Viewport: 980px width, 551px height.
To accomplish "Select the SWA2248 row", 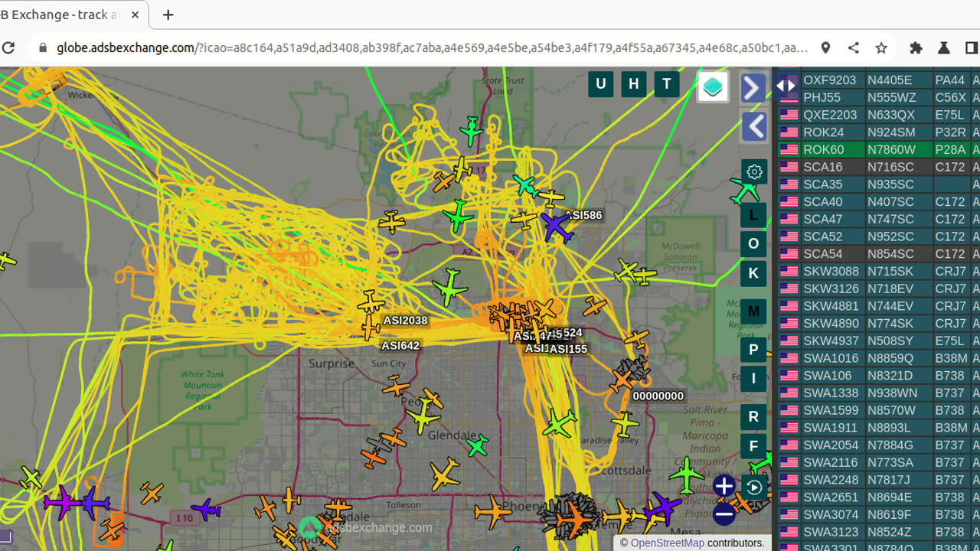I will coord(878,480).
